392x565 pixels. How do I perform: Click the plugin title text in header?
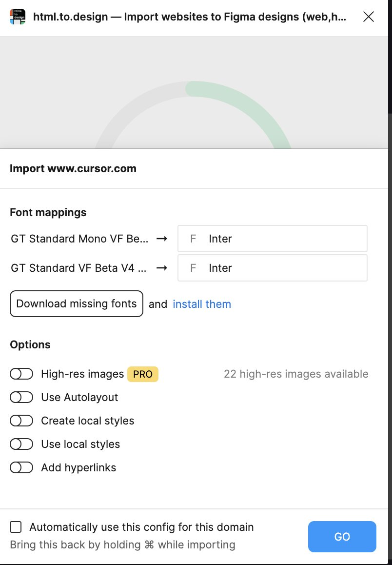190,17
